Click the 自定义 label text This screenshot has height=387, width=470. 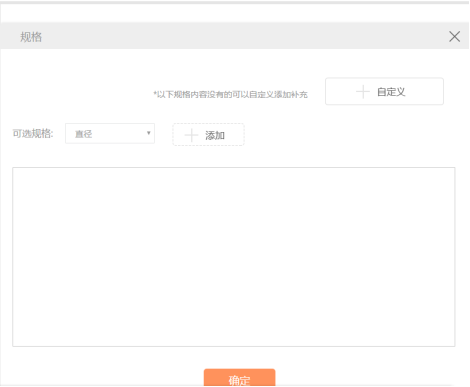tap(391, 92)
